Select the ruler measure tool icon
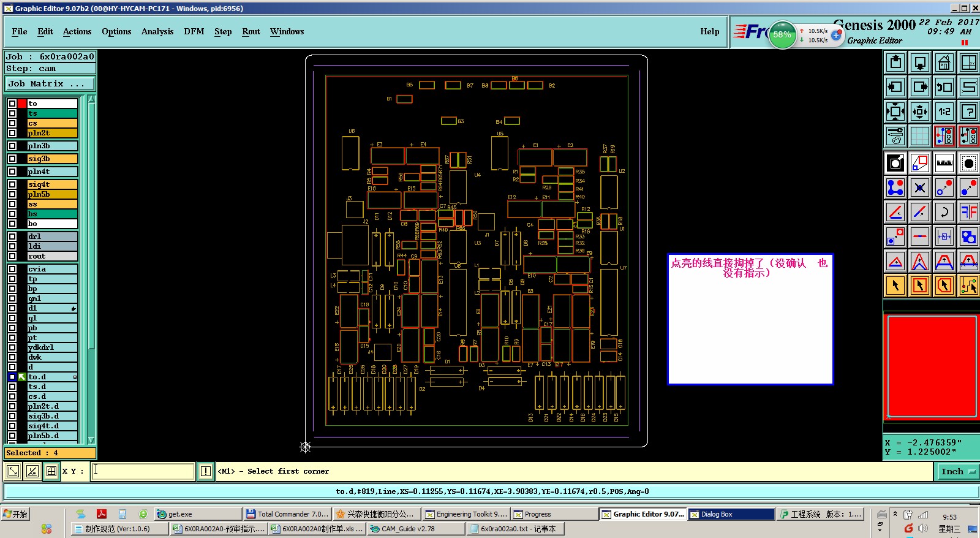The height and width of the screenshot is (538, 980). pyautogui.click(x=944, y=163)
